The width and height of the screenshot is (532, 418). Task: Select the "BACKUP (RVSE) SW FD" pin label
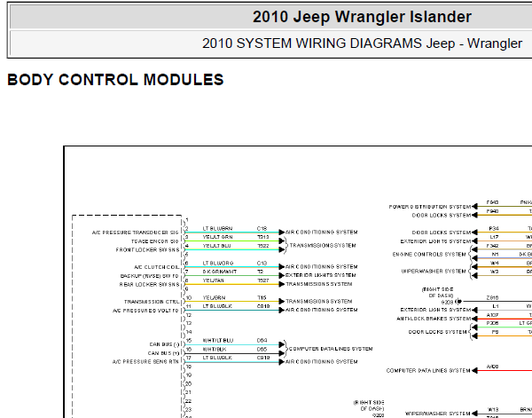[149, 276]
